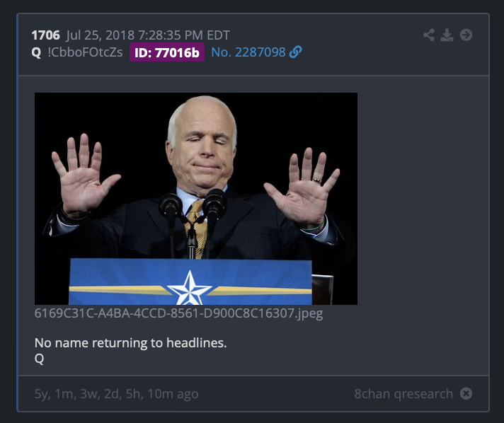Click the circled right-arrow icon
This screenshot has width=504, height=423.
tap(466, 35)
